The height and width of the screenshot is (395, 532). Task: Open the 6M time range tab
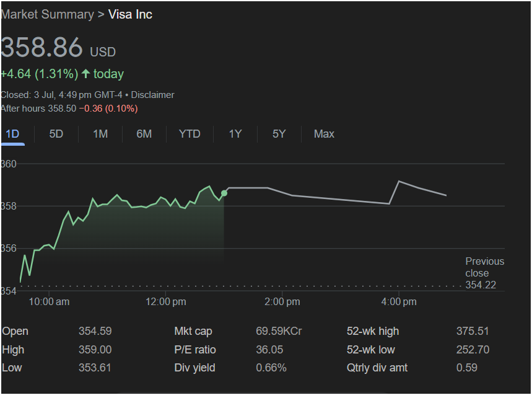[x=144, y=134]
